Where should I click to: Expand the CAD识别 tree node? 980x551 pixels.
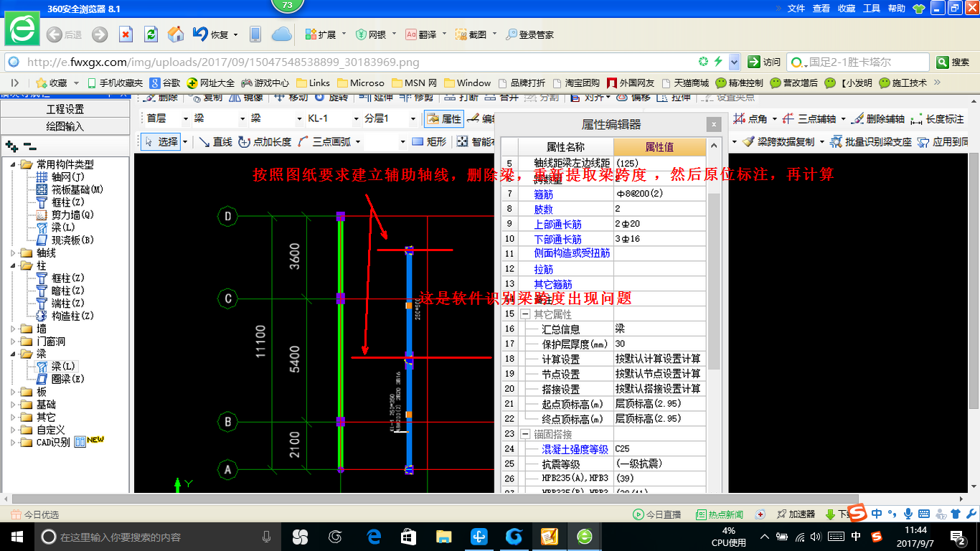tap(14, 442)
